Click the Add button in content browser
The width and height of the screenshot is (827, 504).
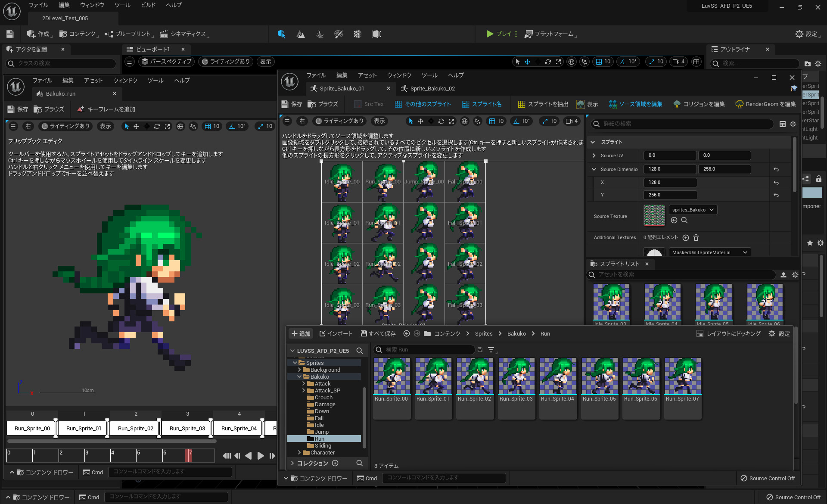301,334
